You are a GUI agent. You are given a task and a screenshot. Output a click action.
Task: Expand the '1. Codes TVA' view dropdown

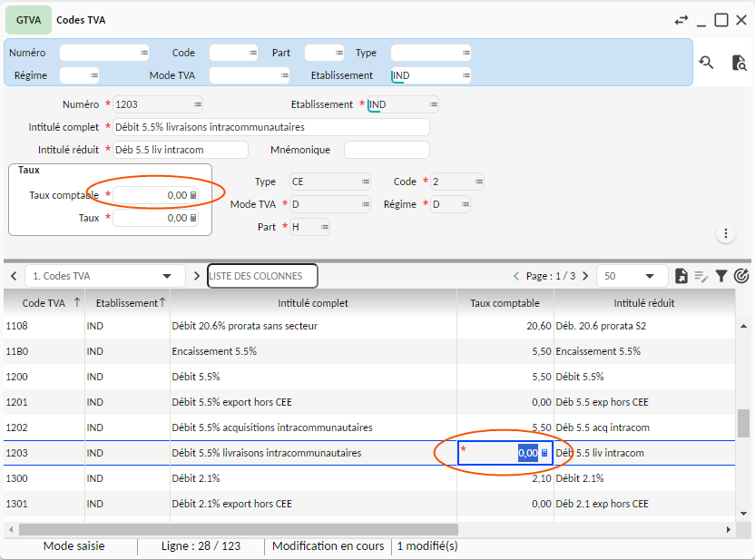[x=167, y=276]
